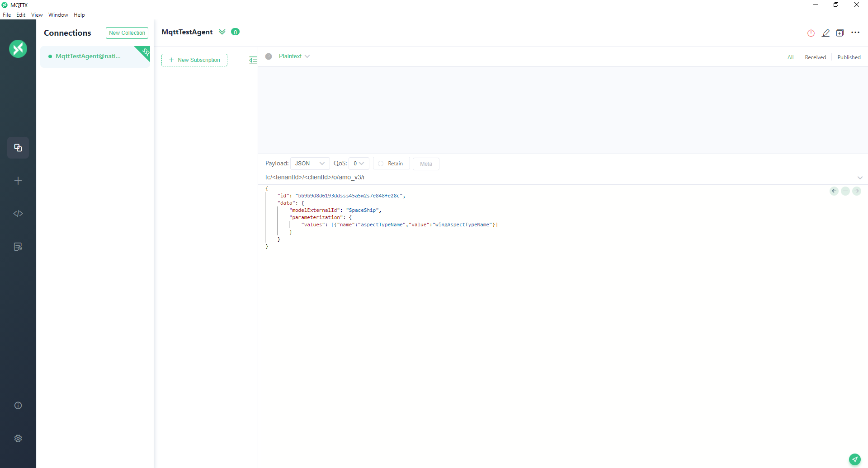
Task: Open the Log page icon
Action: point(18,247)
